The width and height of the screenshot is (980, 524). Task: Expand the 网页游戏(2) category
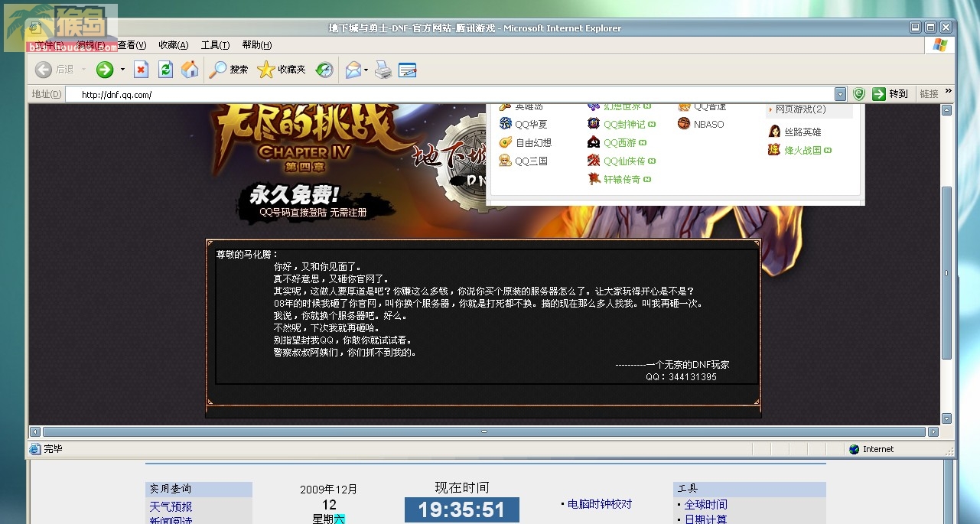(800, 109)
